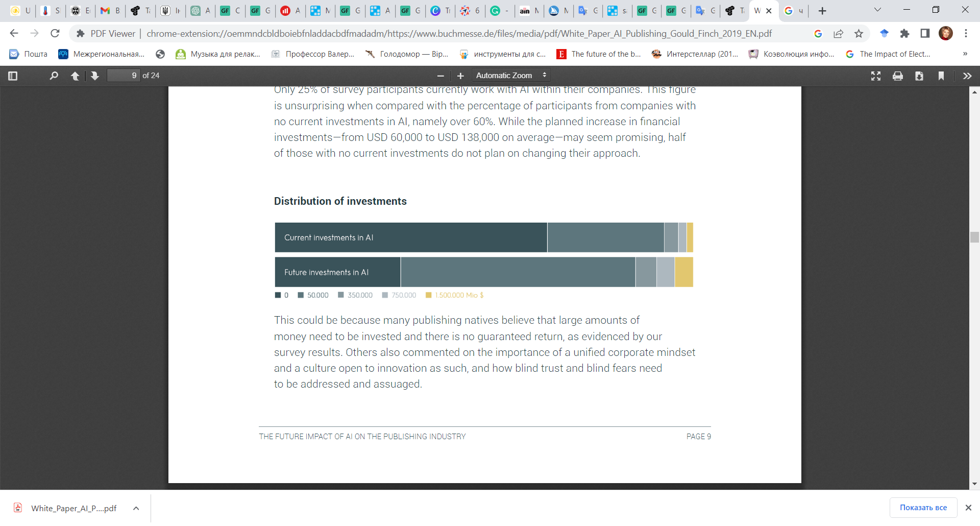The width and height of the screenshot is (980, 526).
Task: Open the Профессор Валер bookmark
Action: [x=313, y=54]
